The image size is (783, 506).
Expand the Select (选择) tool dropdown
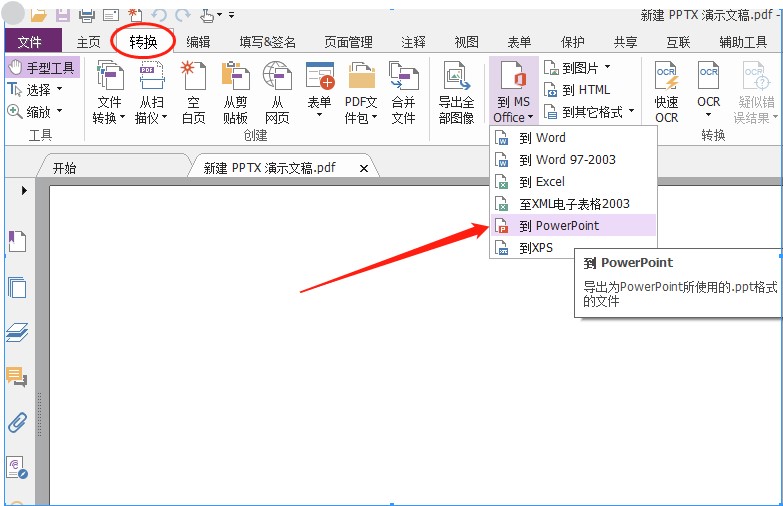[x=59, y=89]
